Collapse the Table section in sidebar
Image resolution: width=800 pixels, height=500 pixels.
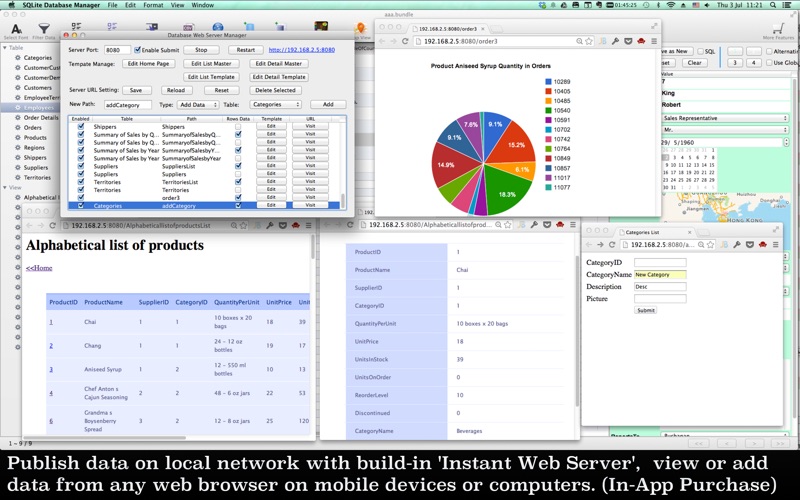click(5, 47)
